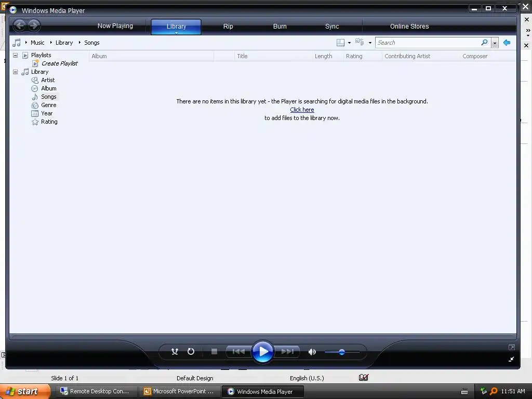
Task: Sort by Contributing Artist column header
Action: 421,56
